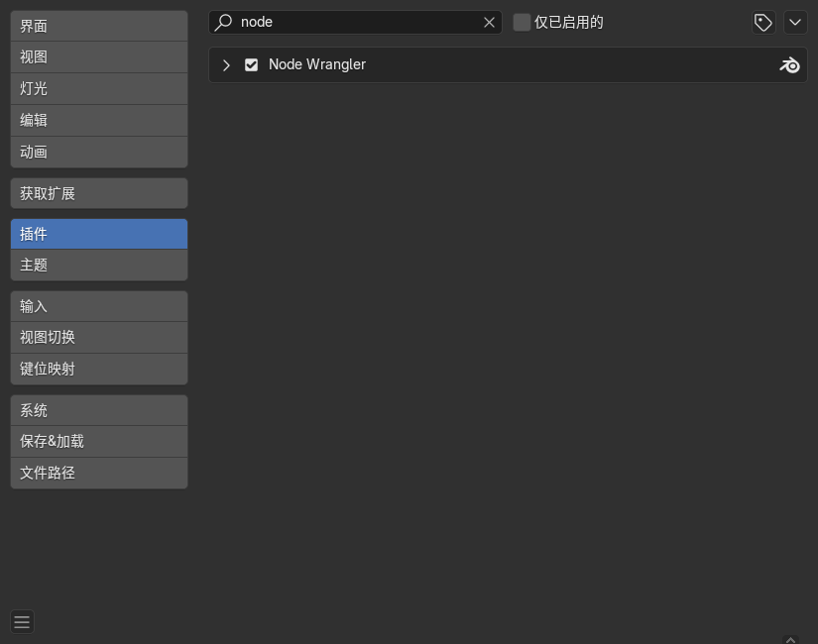Image resolution: width=818 pixels, height=644 pixels.
Task: Toggle the 仅已启用的 checkbox
Action: click(x=522, y=22)
